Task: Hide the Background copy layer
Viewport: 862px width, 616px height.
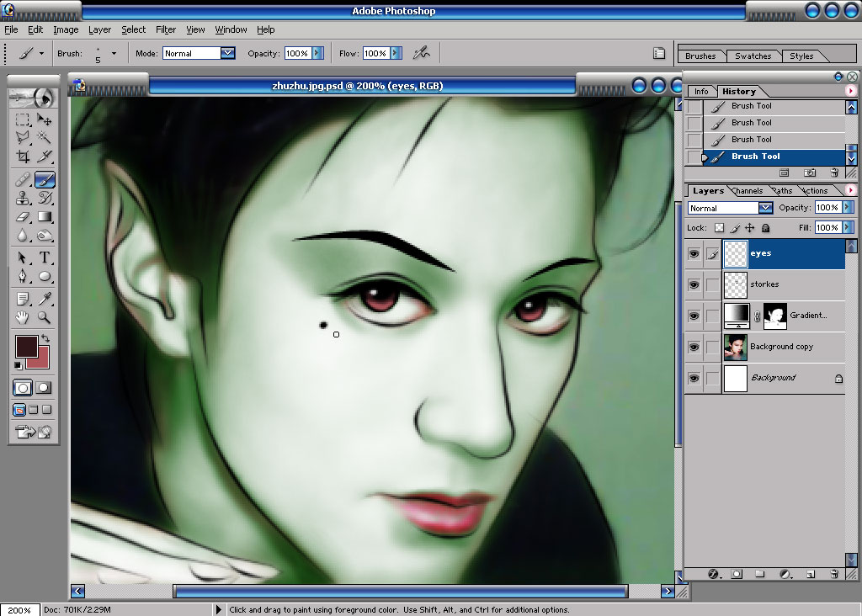Action: pyautogui.click(x=694, y=347)
